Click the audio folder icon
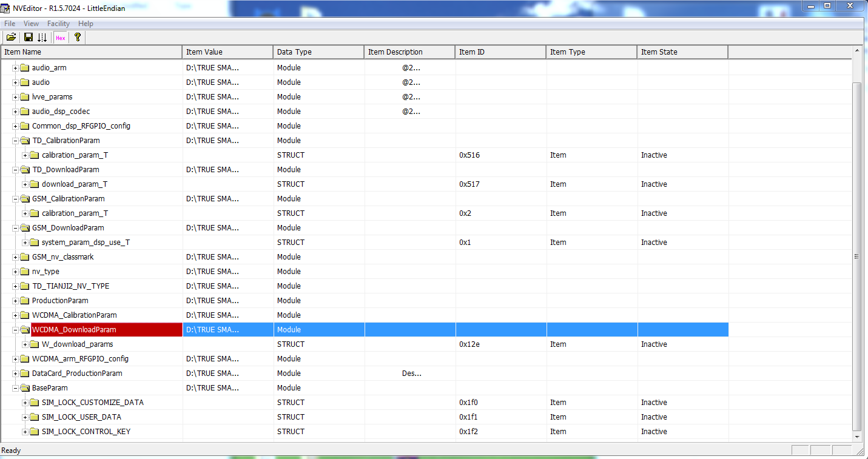 (x=25, y=82)
